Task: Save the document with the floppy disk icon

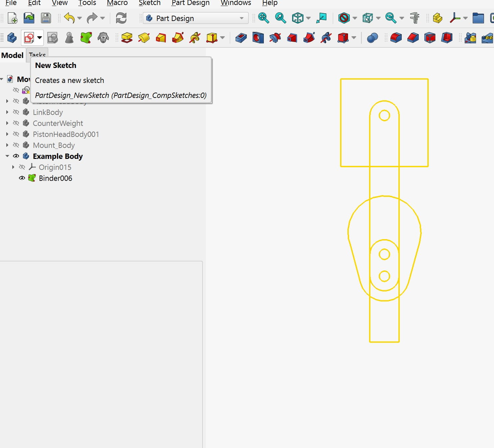Action: (46, 18)
